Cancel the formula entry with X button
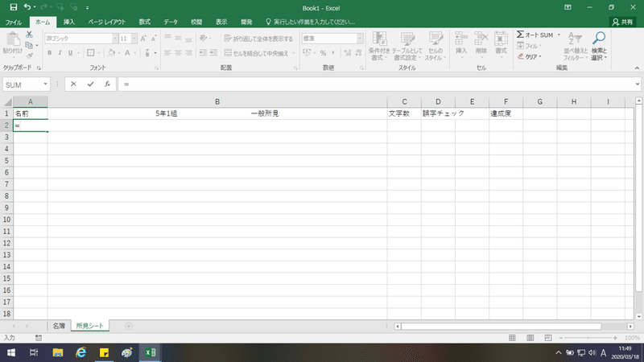This screenshot has width=644, height=362. coord(73,84)
